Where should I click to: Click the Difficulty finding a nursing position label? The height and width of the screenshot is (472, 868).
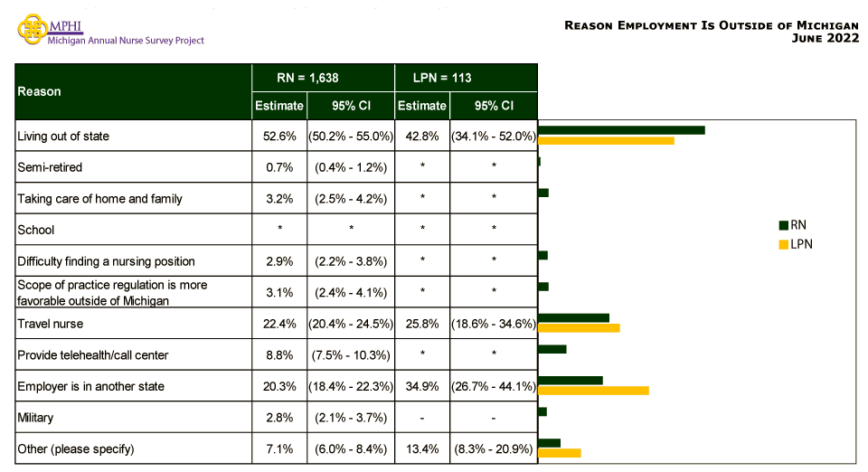pyautogui.click(x=107, y=261)
